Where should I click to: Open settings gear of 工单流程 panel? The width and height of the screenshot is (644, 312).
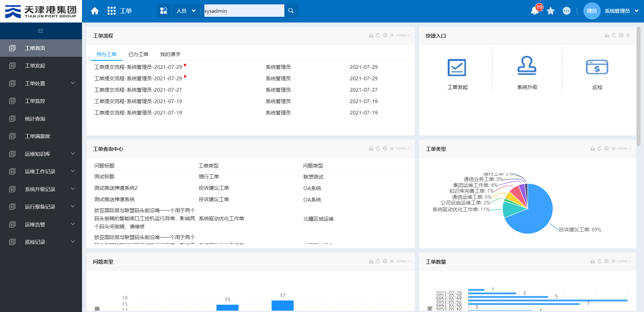click(385, 35)
